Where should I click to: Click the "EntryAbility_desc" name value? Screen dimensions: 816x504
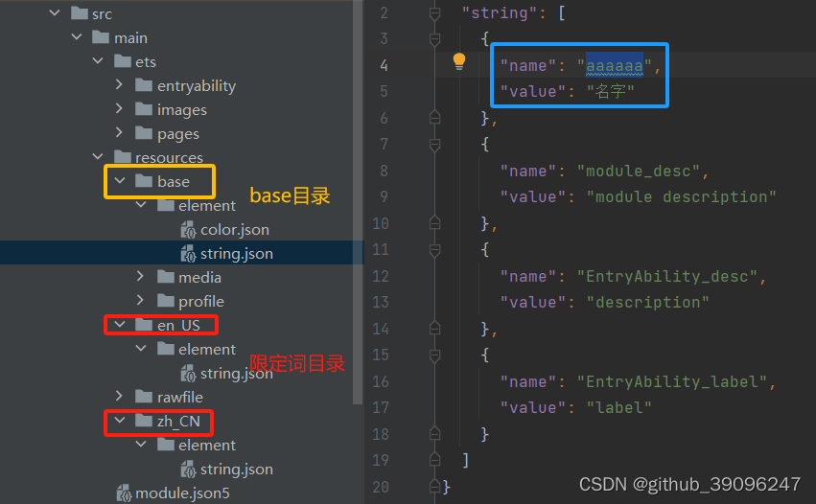tap(666, 276)
